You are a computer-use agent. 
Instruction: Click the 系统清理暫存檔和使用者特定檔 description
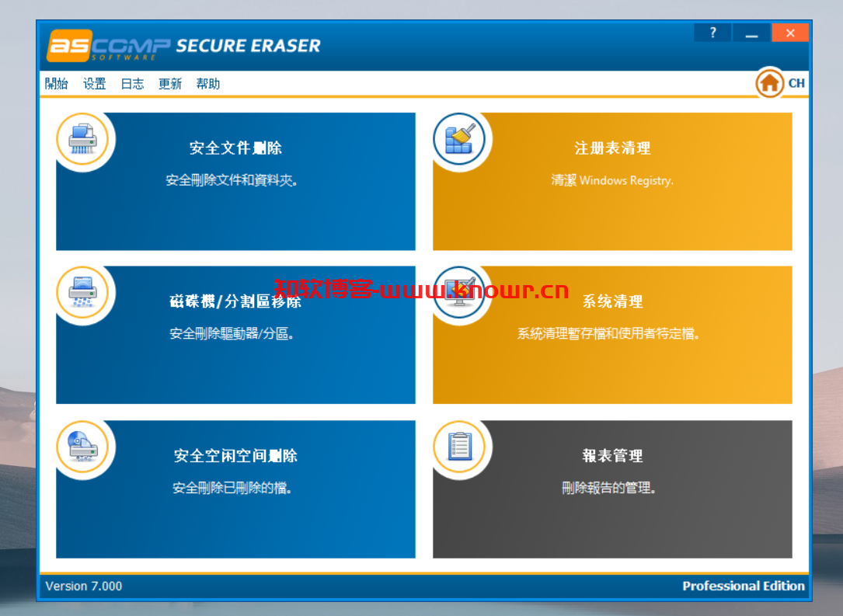(x=608, y=334)
